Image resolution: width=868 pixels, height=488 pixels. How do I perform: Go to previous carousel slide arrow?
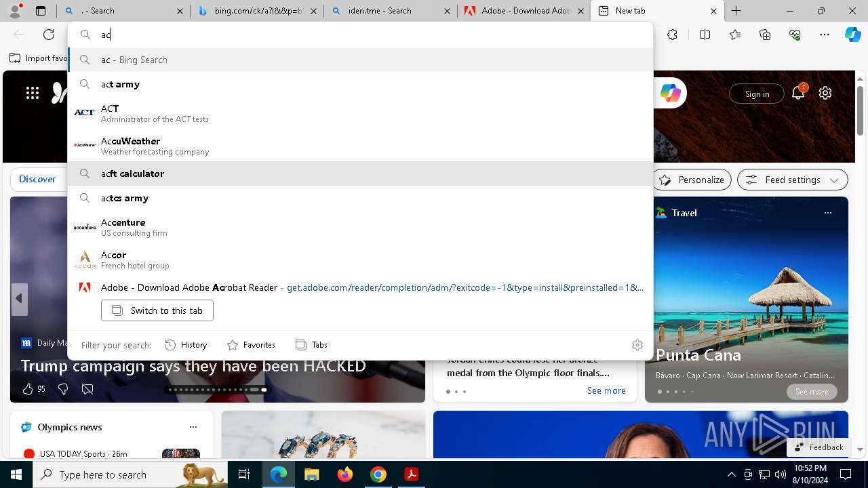(x=19, y=298)
